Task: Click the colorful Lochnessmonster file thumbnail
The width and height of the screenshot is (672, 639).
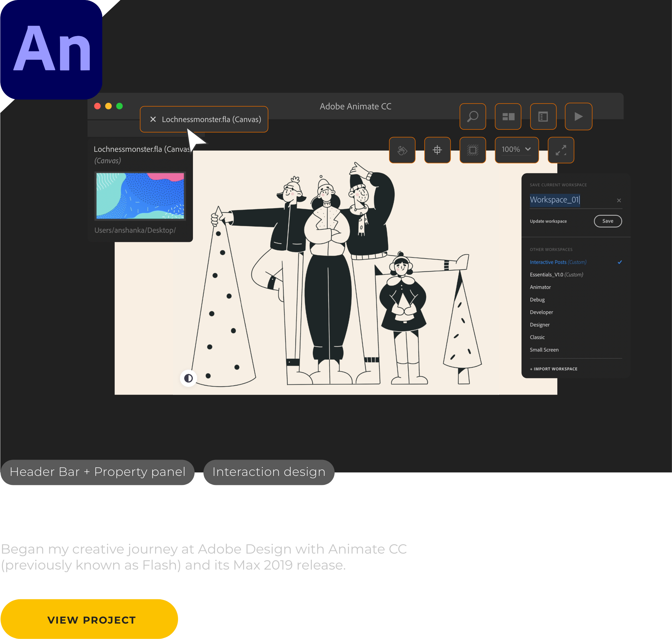Action: pos(140,196)
